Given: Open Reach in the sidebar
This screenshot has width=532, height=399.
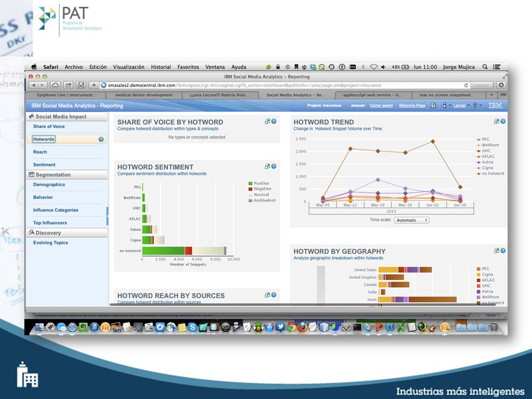Looking at the screenshot, I should click(x=40, y=152).
